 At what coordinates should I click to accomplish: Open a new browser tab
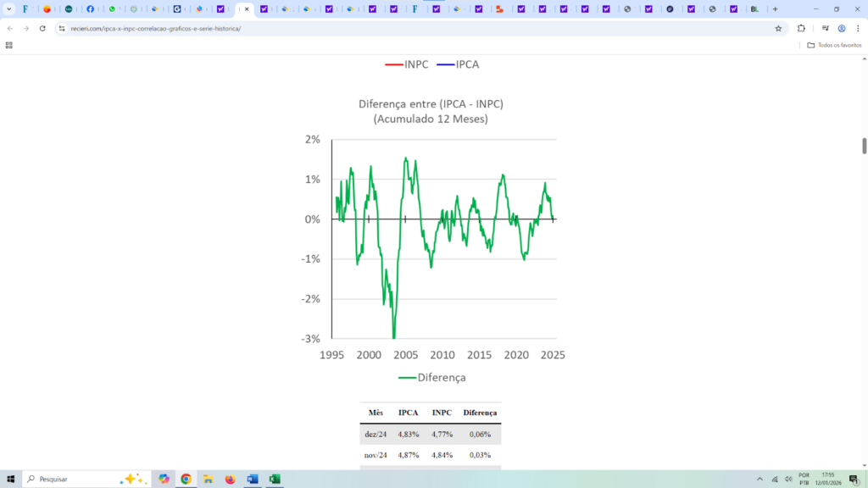(x=775, y=9)
